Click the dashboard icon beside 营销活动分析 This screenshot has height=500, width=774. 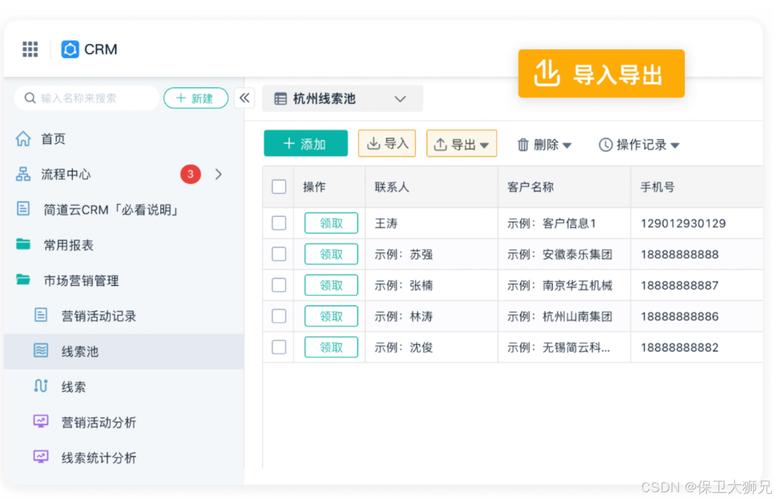41,421
